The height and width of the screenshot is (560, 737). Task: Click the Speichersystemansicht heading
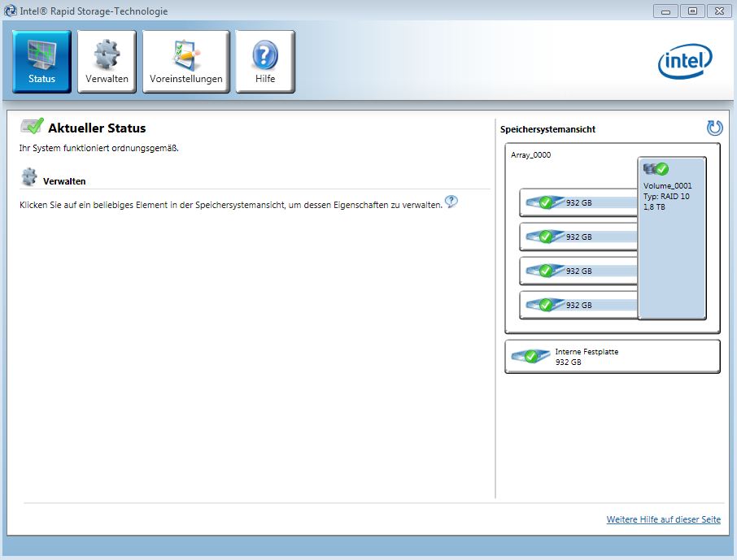547,129
